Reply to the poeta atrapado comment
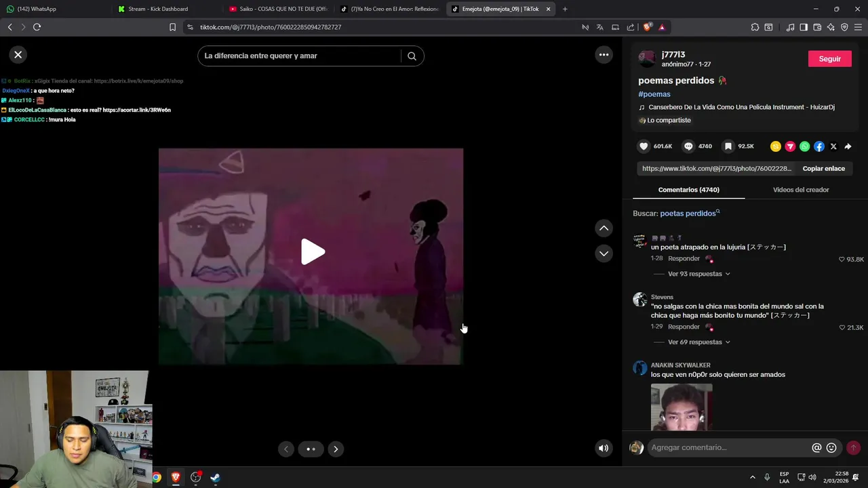 (x=684, y=259)
